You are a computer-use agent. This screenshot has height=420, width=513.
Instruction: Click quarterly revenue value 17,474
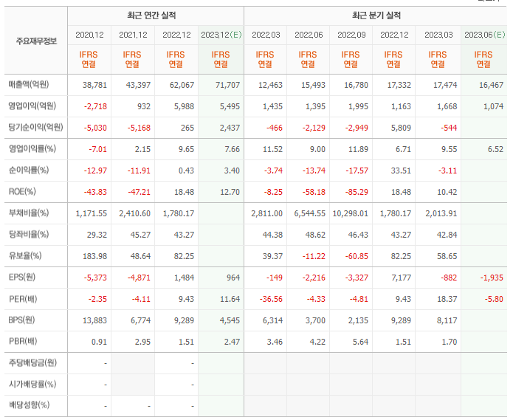pos(445,85)
